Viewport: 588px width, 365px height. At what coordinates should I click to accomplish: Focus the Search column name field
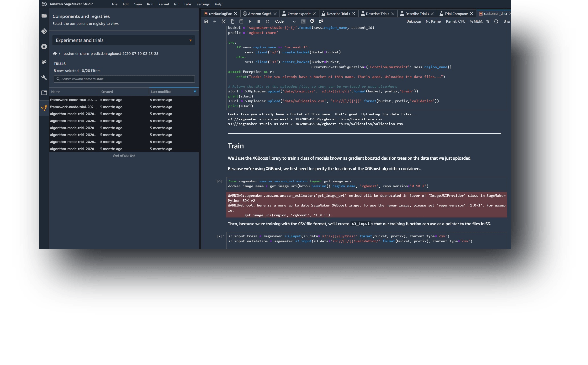pyautogui.click(x=124, y=79)
